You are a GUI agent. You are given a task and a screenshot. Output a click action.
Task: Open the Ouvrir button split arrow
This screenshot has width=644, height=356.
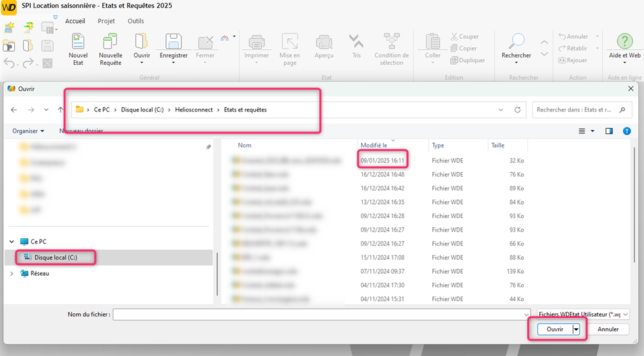[x=575, y=329]
